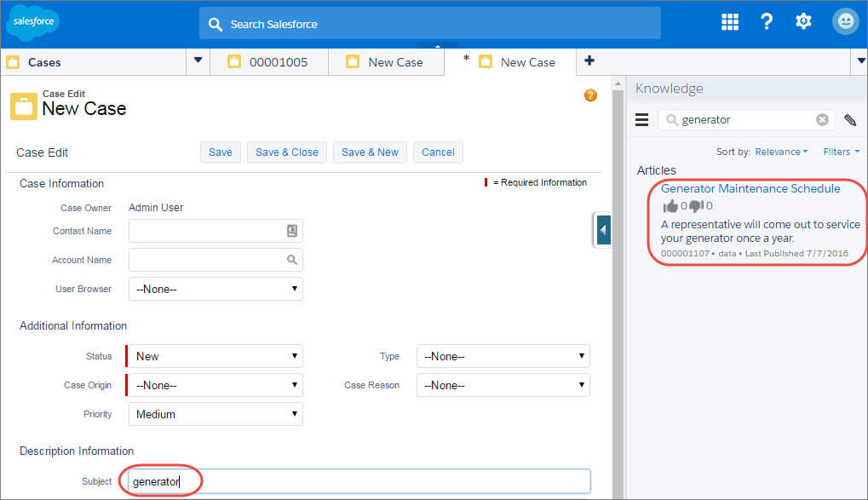
Task: Select the unsaved New Case tab with asterisk
Action: pyautogui.click(x=510, y=62)
